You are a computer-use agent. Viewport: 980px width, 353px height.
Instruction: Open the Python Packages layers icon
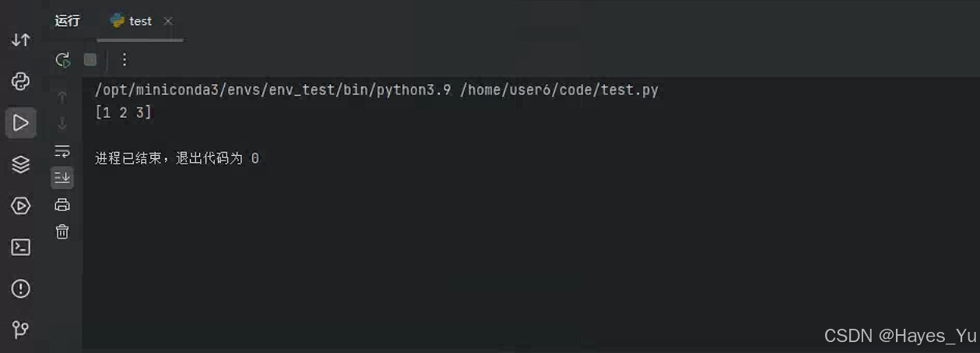(x=21, y=164)
